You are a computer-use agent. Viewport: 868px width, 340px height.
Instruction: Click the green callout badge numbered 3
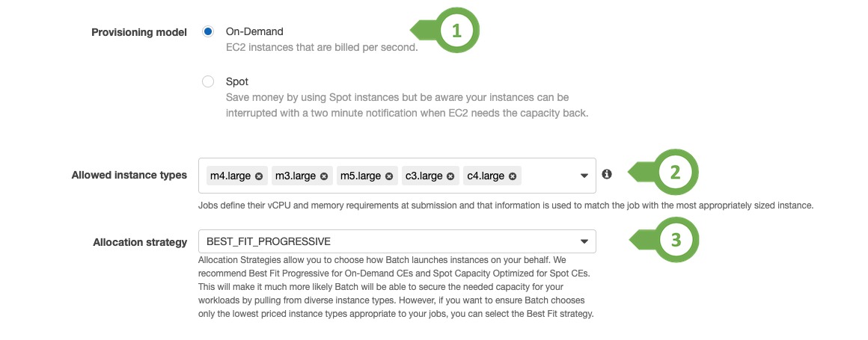[676, 240]
